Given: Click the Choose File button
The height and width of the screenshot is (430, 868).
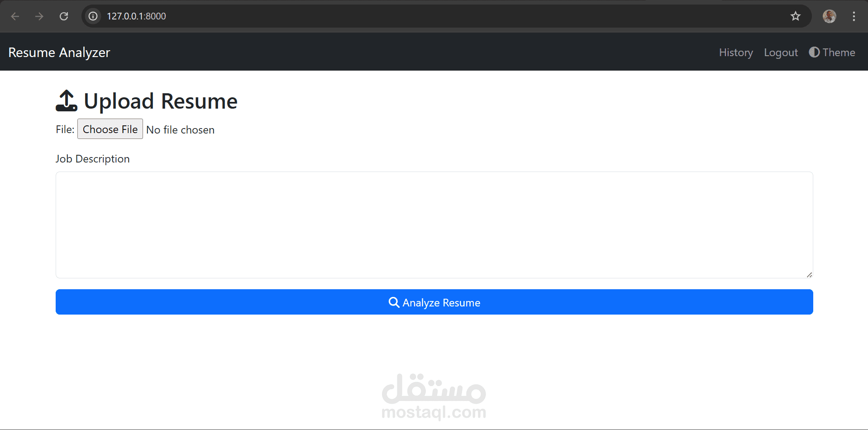Looking at the screenshot, I should 110,129.
